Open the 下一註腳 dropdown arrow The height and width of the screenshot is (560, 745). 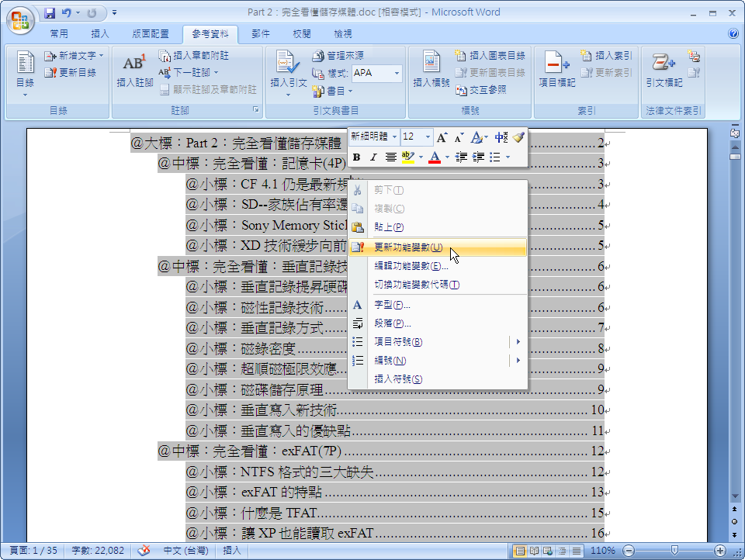217,73
